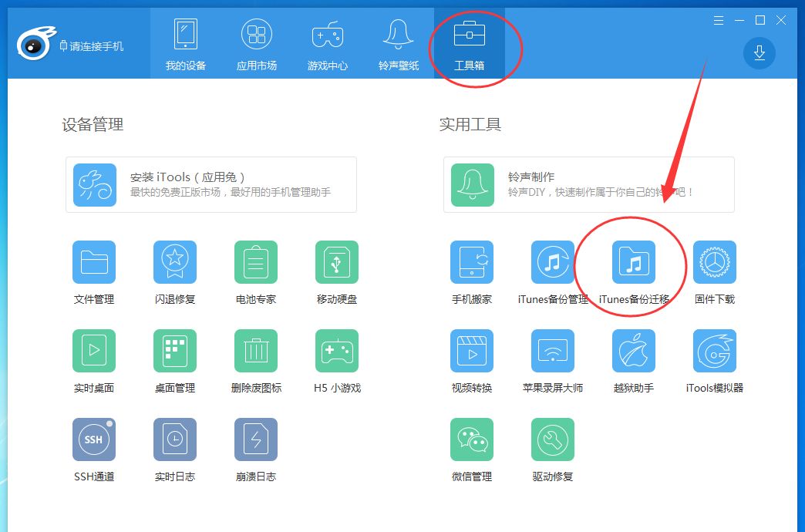Open the SSH通道 tunnel tool
The width and height of the screenshot is (805, 532).
tap(94, 440)
